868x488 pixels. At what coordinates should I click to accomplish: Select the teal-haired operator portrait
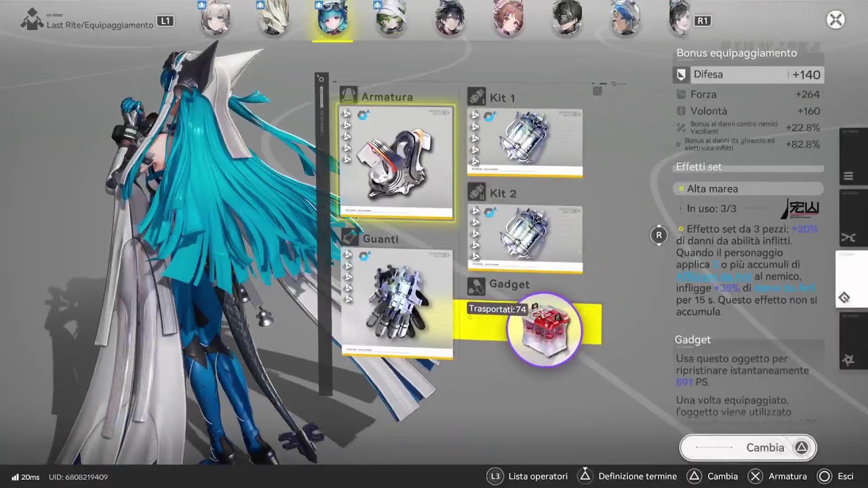coord(332,18)
